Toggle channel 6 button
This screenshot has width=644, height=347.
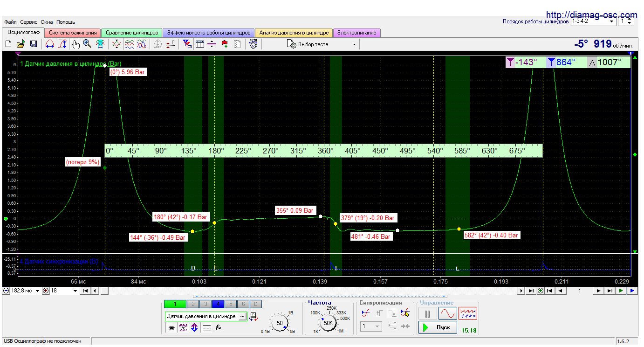pyautogui.click(x=243, y=304)
